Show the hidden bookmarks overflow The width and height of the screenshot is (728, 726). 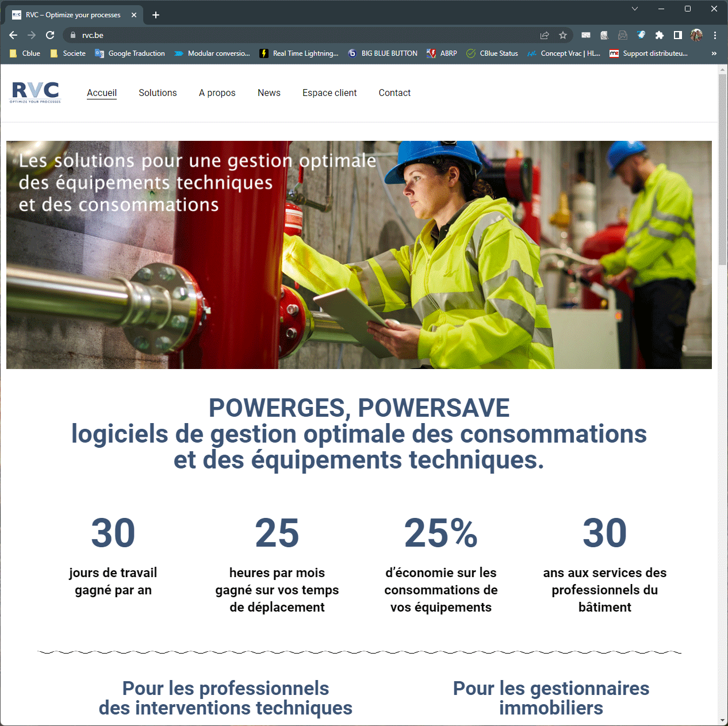point(714,53)
